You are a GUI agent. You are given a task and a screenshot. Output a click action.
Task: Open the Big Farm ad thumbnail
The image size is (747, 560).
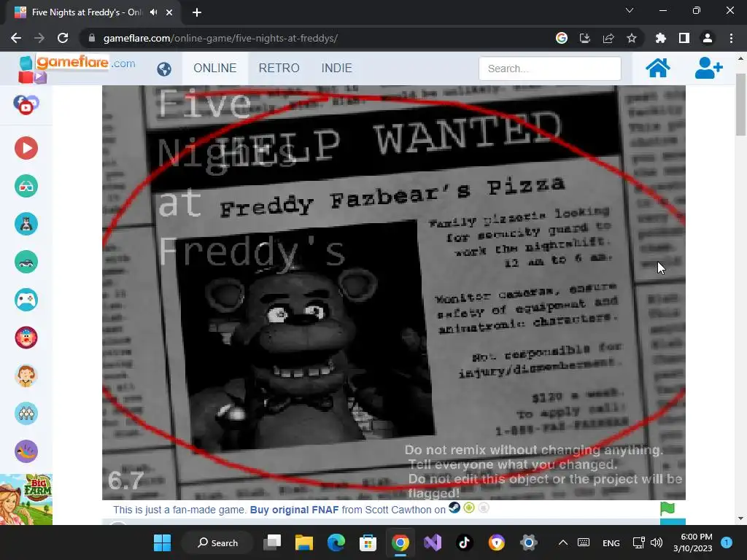[26, 499]
